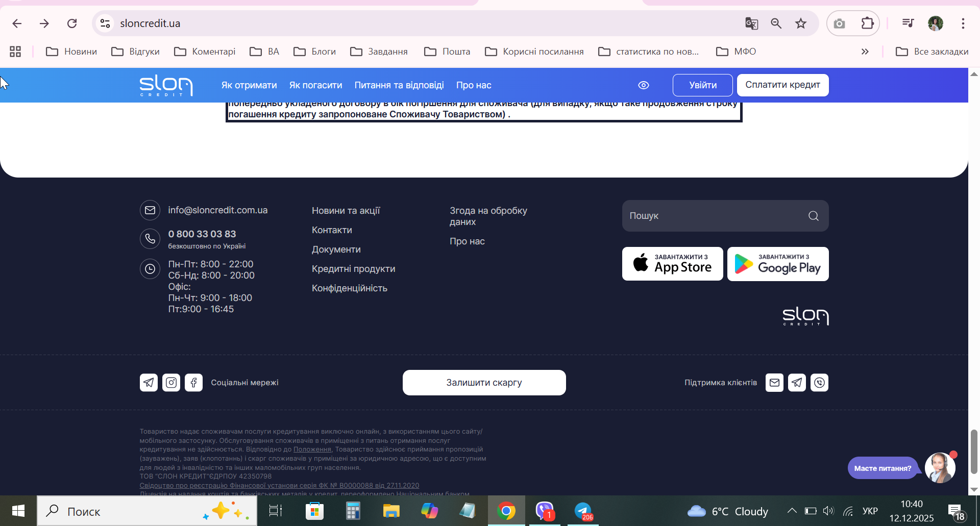The width and height of the screenshot is (980, 526).
Task: Open the Chrome profile avatar
Action: [936, 23]
